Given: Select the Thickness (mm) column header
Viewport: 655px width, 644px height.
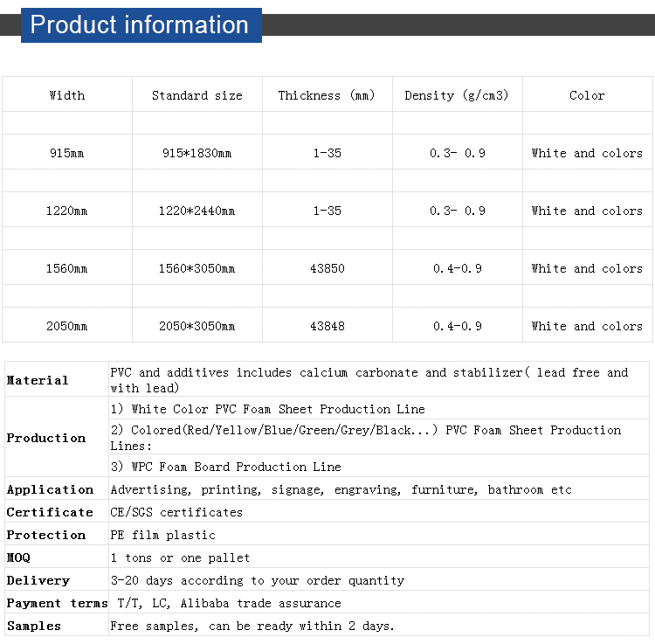Looking at the screenshot, I should pos(327,95).
